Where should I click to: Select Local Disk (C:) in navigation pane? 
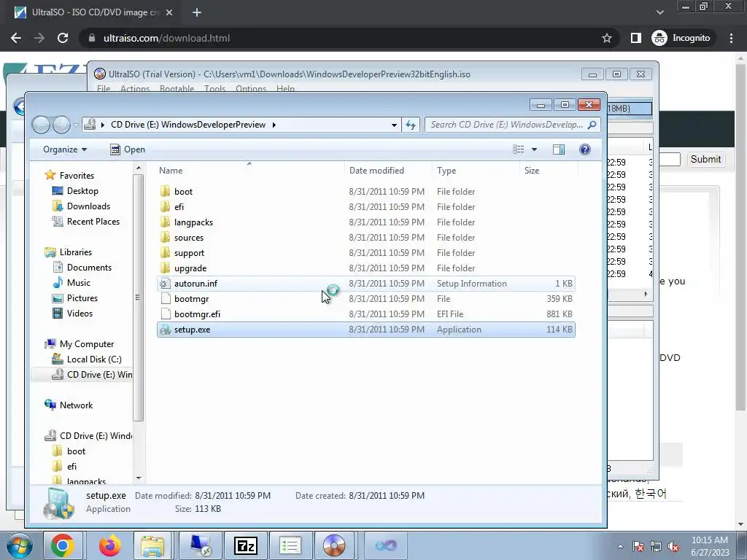[x=94, y=359]
